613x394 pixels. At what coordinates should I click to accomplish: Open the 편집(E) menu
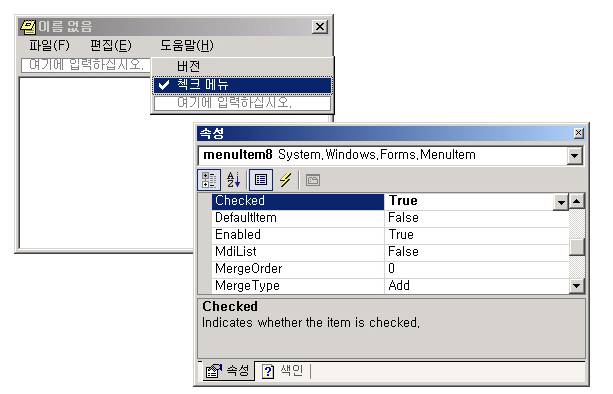point(111,45)
